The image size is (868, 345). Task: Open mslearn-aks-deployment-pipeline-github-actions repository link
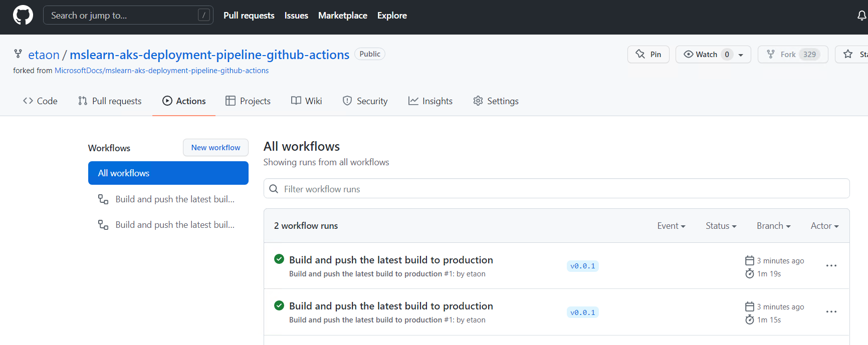209,55
